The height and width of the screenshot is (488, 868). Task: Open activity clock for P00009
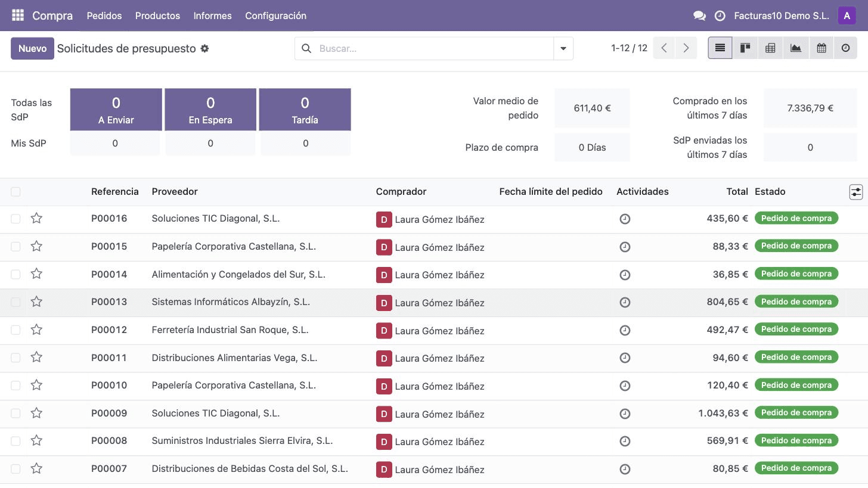(625, 414)
